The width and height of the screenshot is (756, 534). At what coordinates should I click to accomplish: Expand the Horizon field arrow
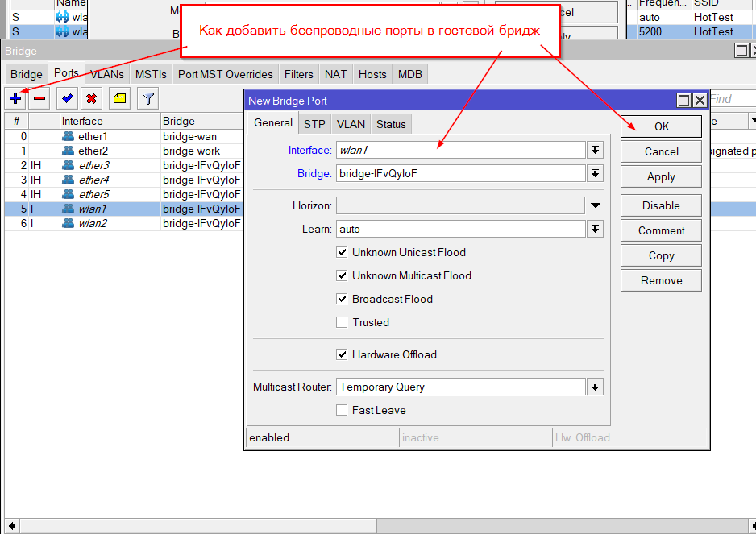(x=596, y=206)
